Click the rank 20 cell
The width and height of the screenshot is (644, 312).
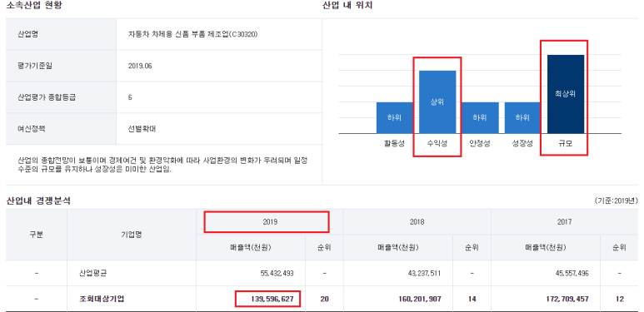click(x=324, y=299)
